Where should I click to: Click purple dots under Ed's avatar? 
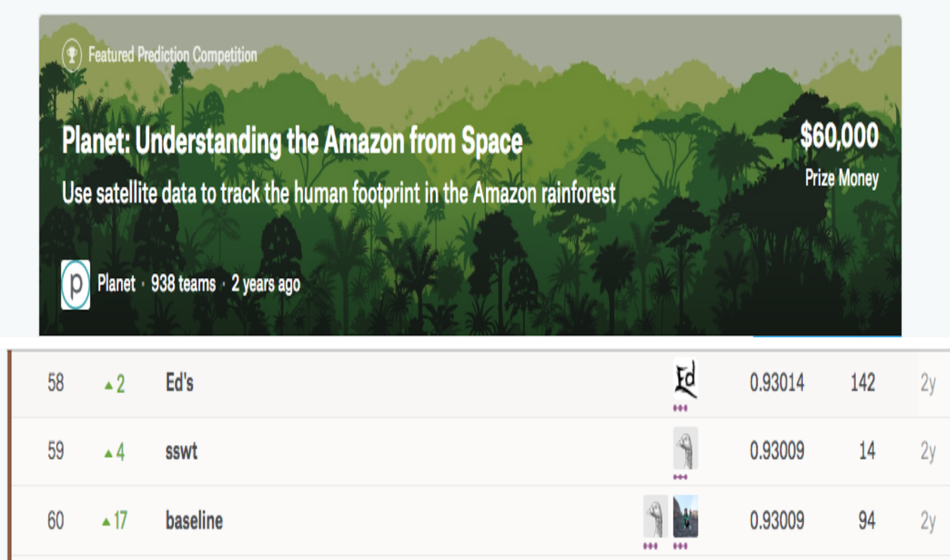pyautogui.click(x=680, y=408)
